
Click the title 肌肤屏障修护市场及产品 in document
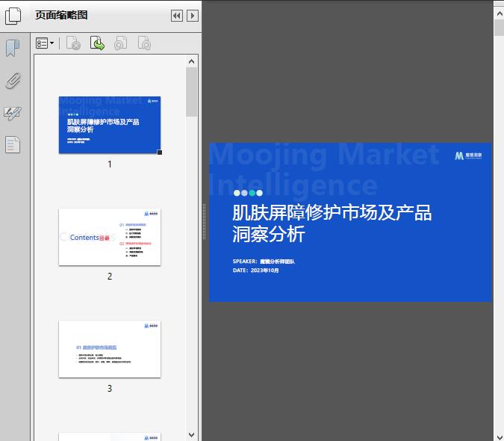[332, 212]
